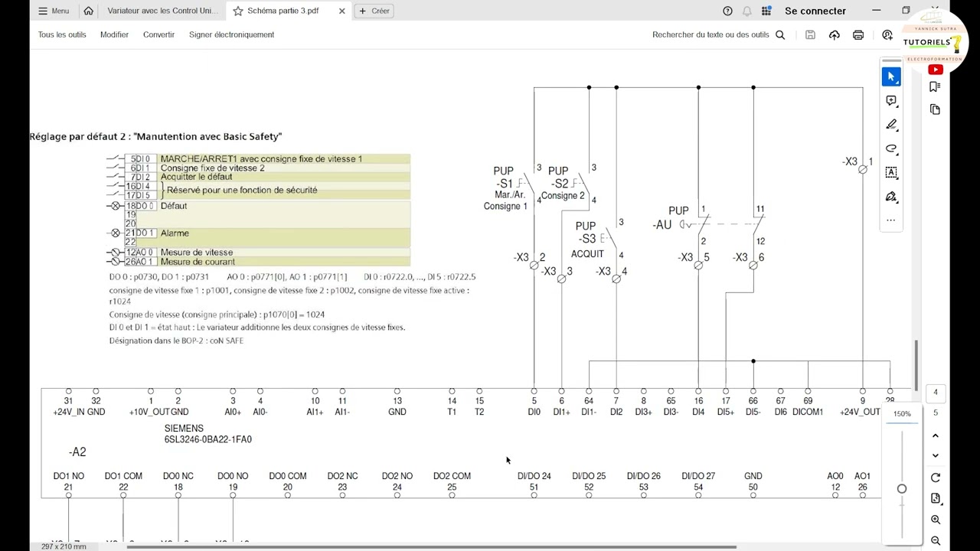980x551 pixels.
Task: Open the apps grid icon
Action: [x=766, y=11]
